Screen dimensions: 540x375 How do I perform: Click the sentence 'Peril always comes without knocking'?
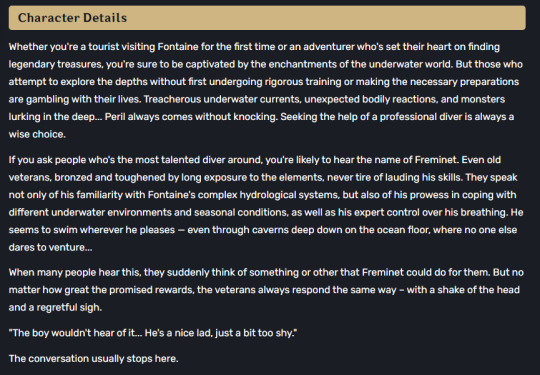(191, 117)
